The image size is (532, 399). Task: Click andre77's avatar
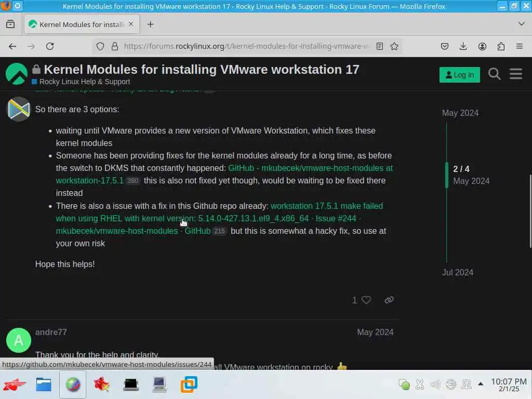[19, 340]
